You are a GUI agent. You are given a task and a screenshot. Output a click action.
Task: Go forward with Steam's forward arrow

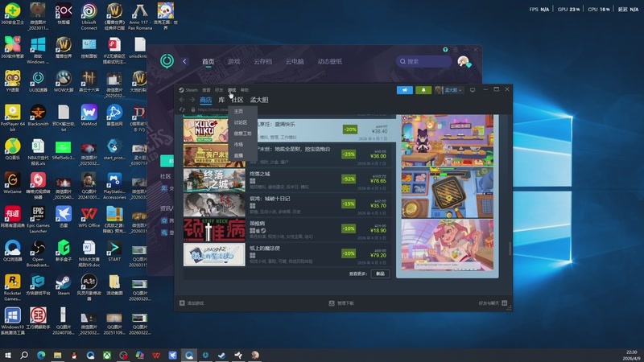pyautogui.click(x=192, y=100)
